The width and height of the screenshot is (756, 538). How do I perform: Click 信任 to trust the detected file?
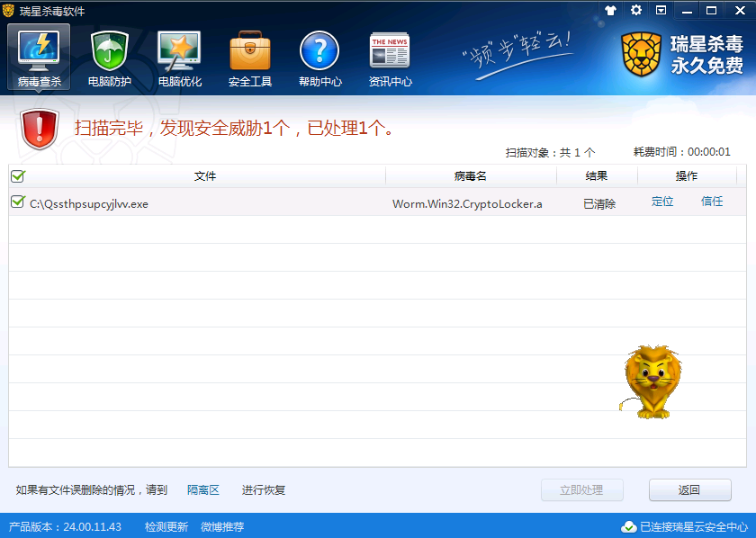(712, 202)
